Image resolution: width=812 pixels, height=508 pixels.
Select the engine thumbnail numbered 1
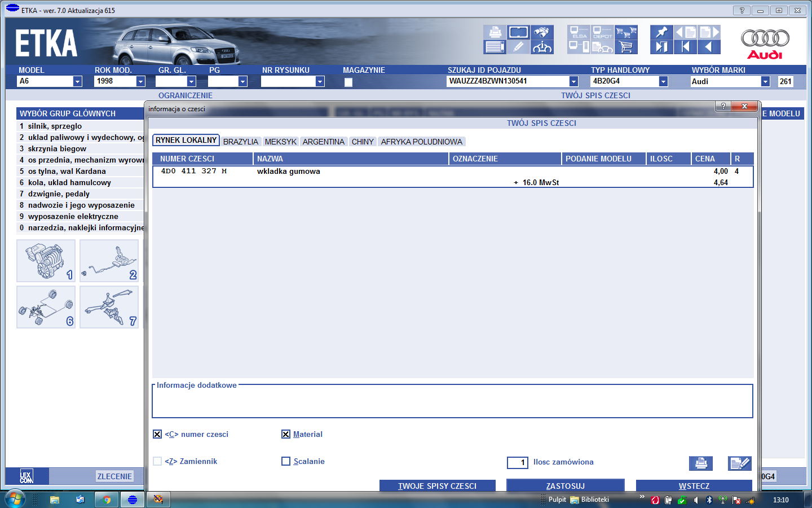46,261
